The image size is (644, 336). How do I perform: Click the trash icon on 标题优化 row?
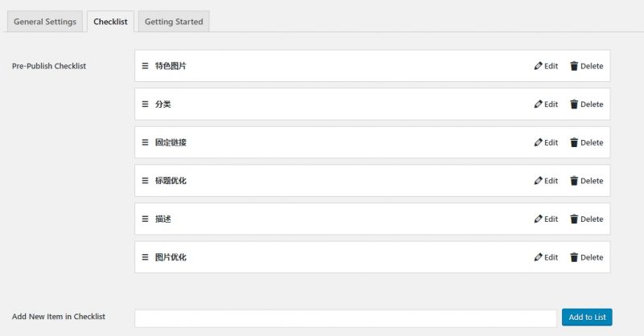pos(574,181)
